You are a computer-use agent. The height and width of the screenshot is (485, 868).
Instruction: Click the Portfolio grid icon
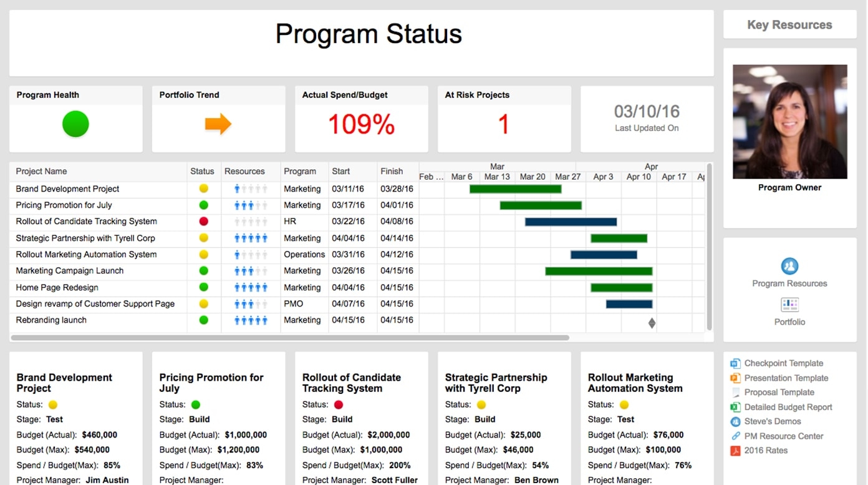(789, 305)
